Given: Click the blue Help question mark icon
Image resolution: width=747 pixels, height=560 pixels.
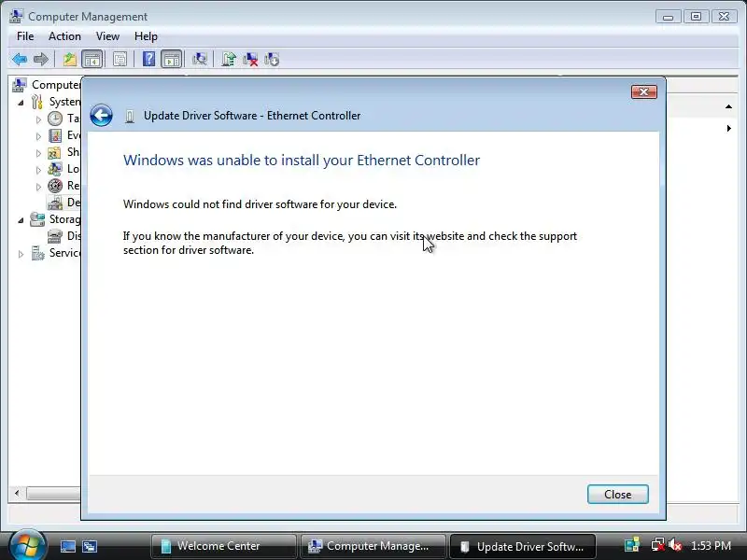Looking at the screenshot, I should 148,59.
